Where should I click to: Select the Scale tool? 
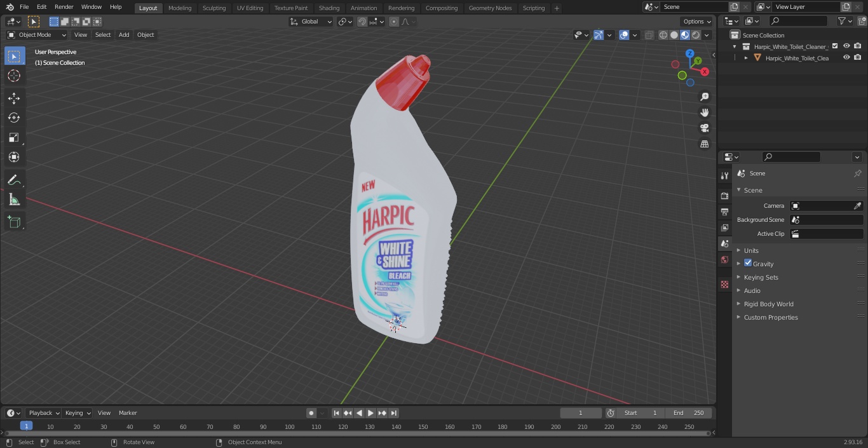point(14,137)
